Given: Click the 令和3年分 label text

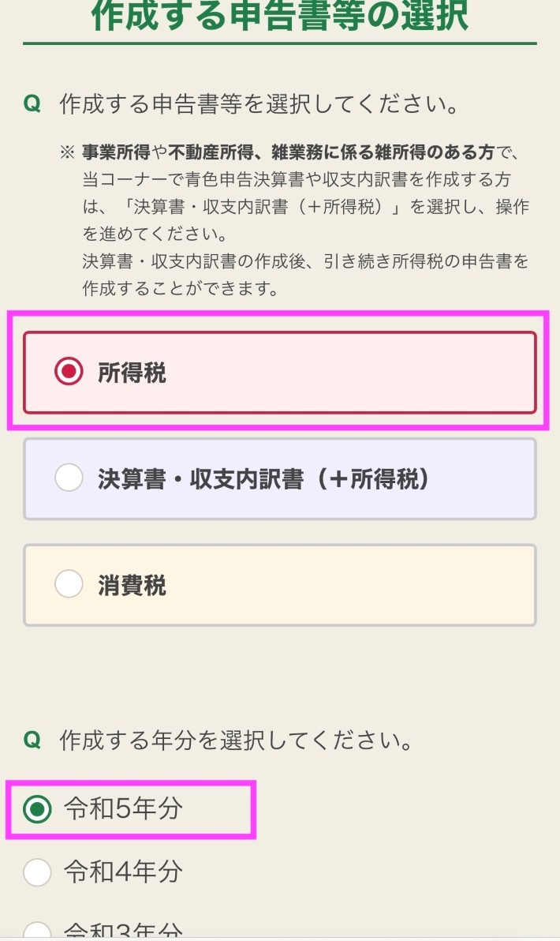Looking at the screenshot, I should pos(123,932).
